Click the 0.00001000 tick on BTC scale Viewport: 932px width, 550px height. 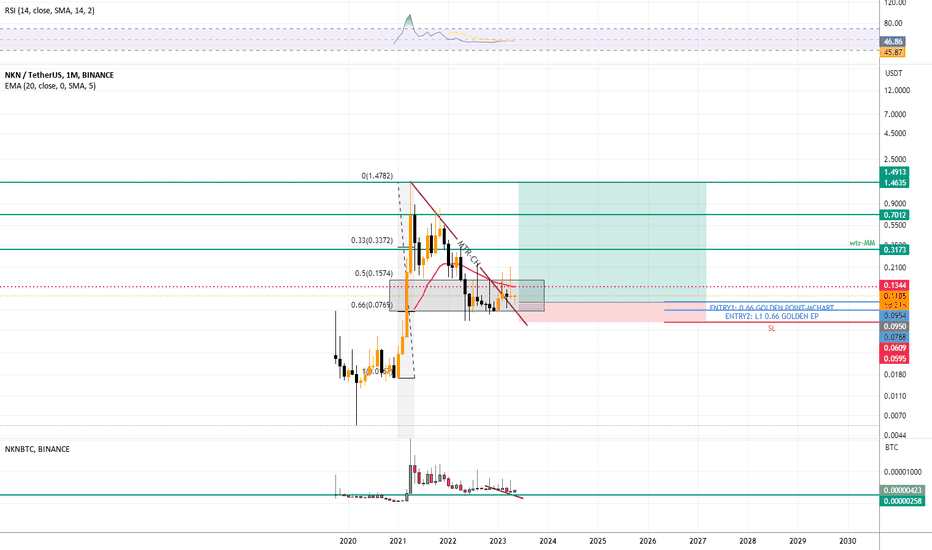point(903,472)
